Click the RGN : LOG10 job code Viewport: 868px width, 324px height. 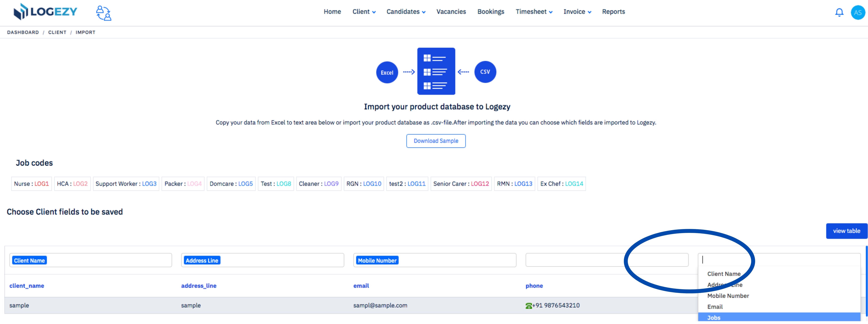tap(364, 184)
